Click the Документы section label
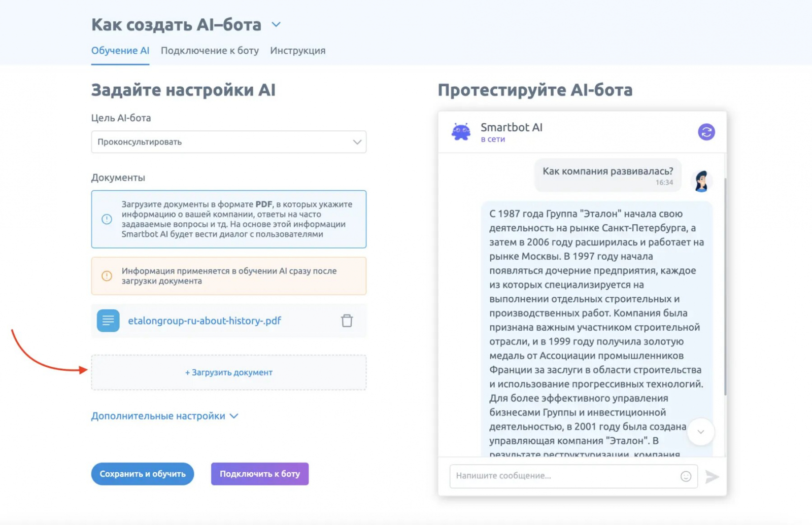812x525 pixels. coord(118,178)
